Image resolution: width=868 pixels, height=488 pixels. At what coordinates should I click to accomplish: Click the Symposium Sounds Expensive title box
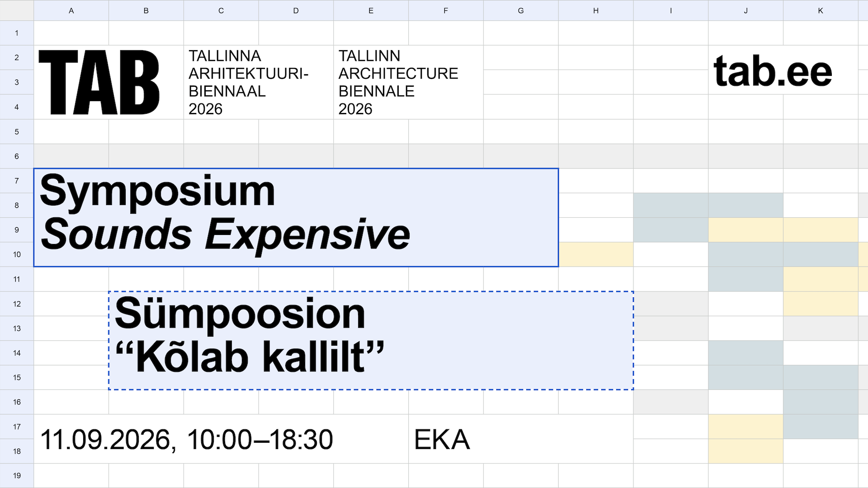click(296, 218)
